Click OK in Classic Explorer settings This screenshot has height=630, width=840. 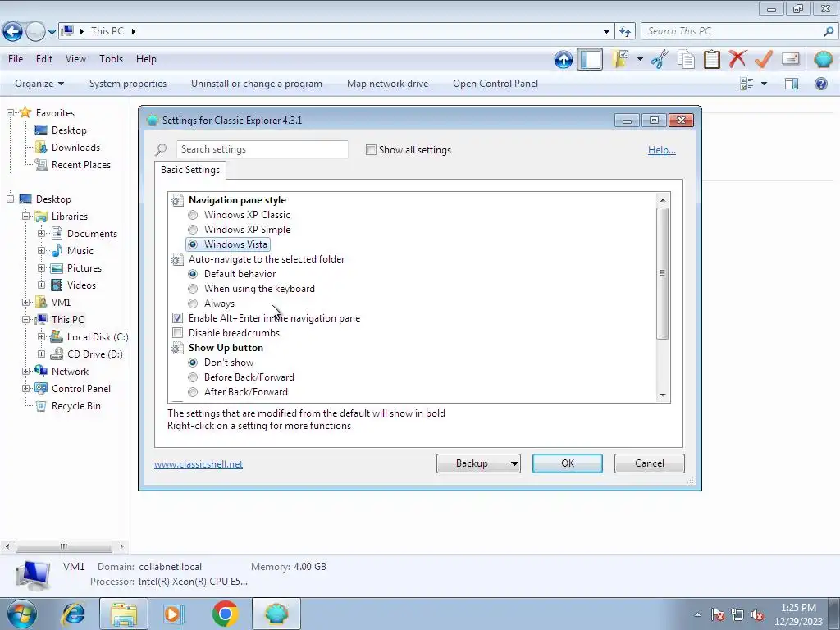(568, 463)
